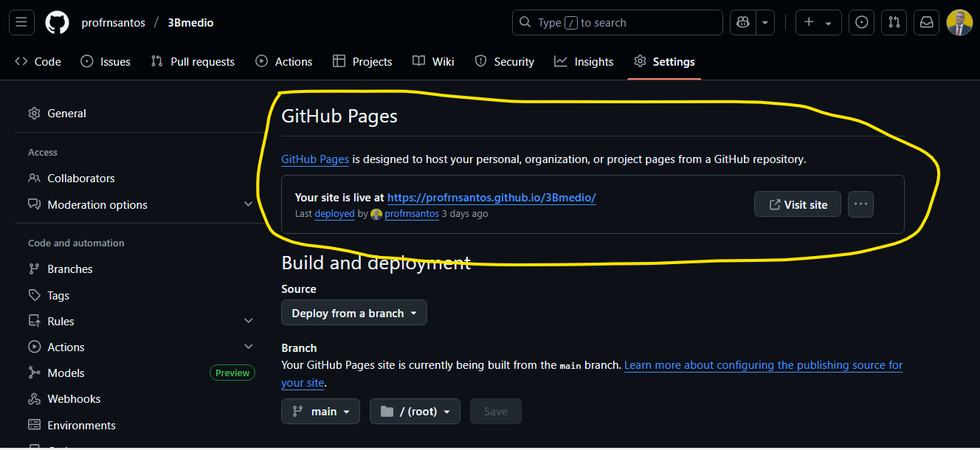The image size is (980, 450).
Task: Switch to the Code tab
Action: [38, 62]
